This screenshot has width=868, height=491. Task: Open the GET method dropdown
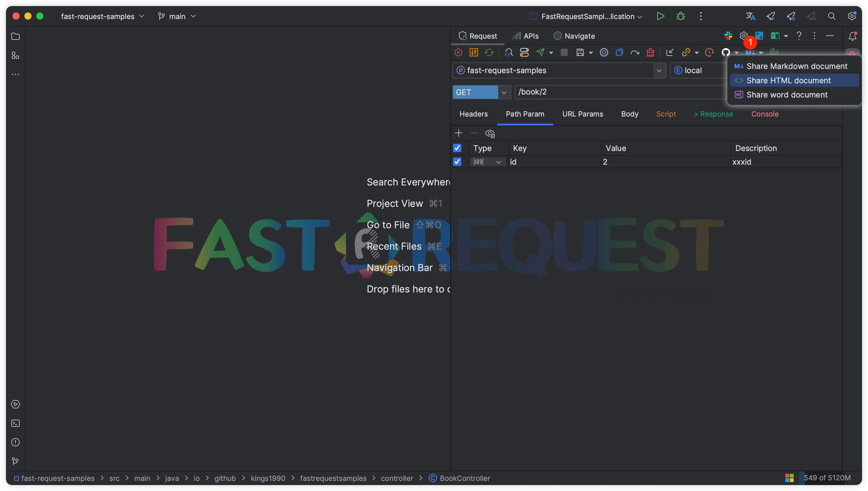tap(504, 92)
